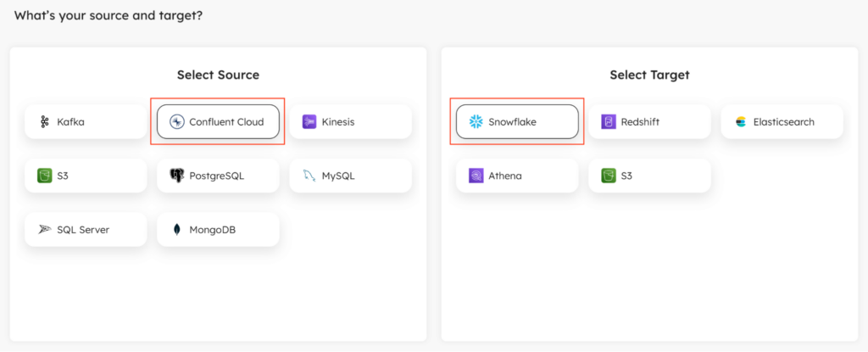Click the purple Athena icon
Screen dimensions: 868x352
point(476,176)
